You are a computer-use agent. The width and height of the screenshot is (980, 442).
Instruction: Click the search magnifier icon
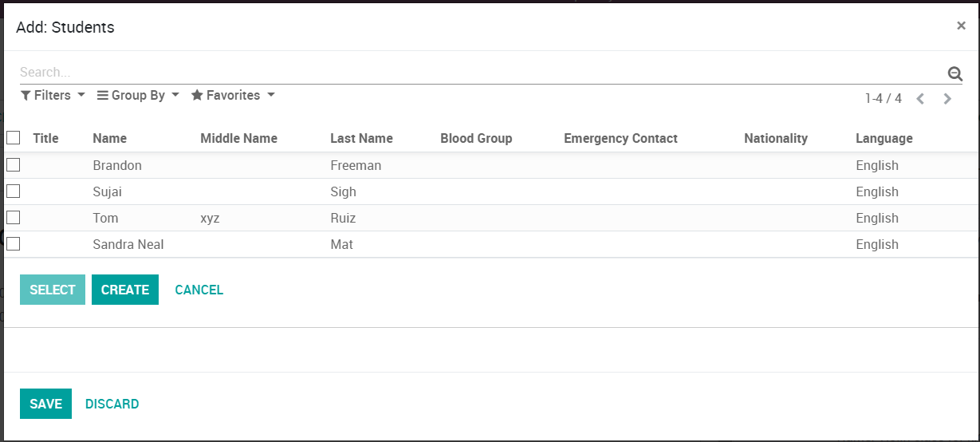pyautogui.click(x=954, y=74)
